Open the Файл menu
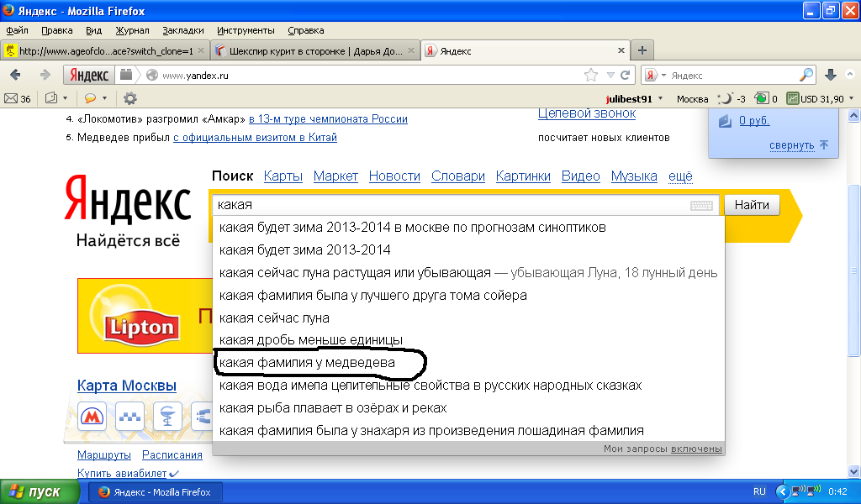 [x=17, y=30]
